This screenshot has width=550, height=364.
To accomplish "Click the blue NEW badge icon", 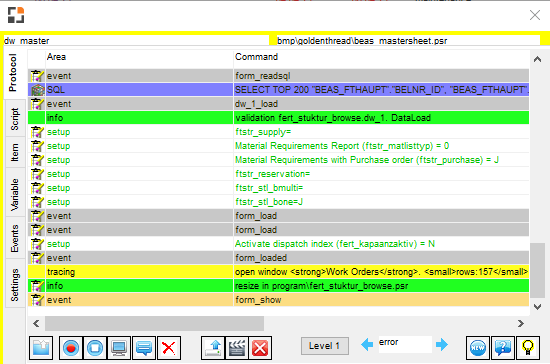I will point(478,348).
